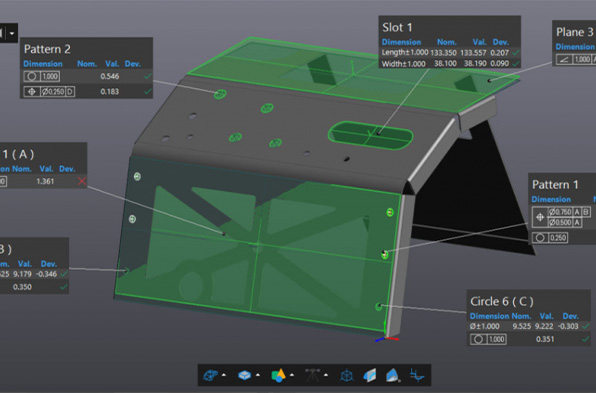Click Circle 6 measured value 9.222
Screen dimensions: 596x393
coord(544,326)
